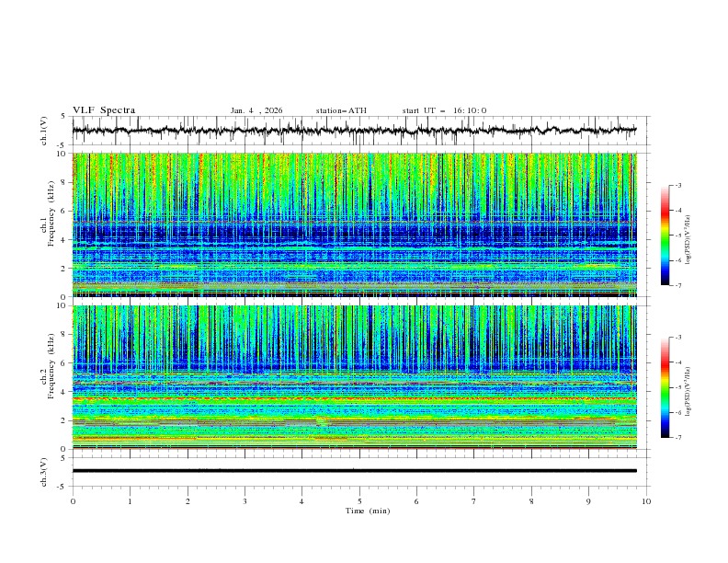This screenshot has height=563, width=728.
Task: Click the "-7" value on the upper colorbar
Action: click(678, 285)
